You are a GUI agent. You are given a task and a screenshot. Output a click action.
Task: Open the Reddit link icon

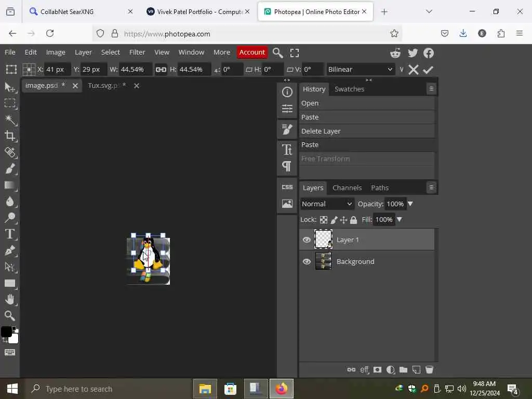coord(395,53)
